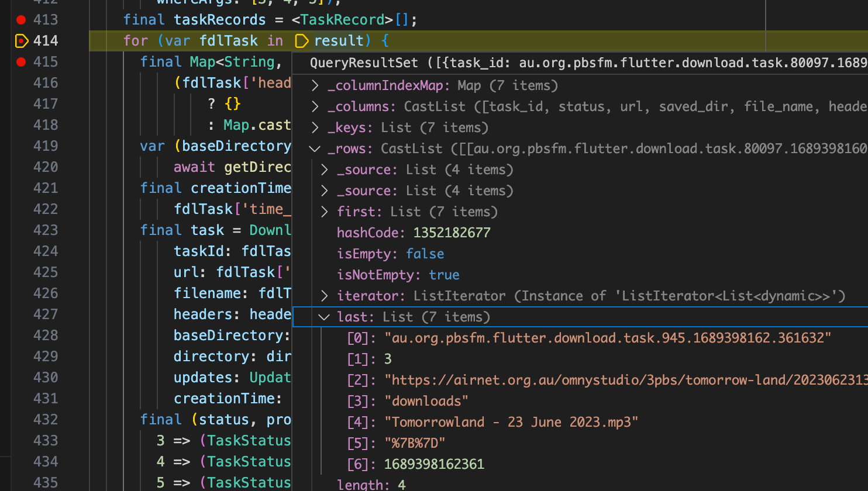The height and width of the screenshot is (491, 868).
Task: Click line number 420 in the gutter
Action: click(46, 167)
